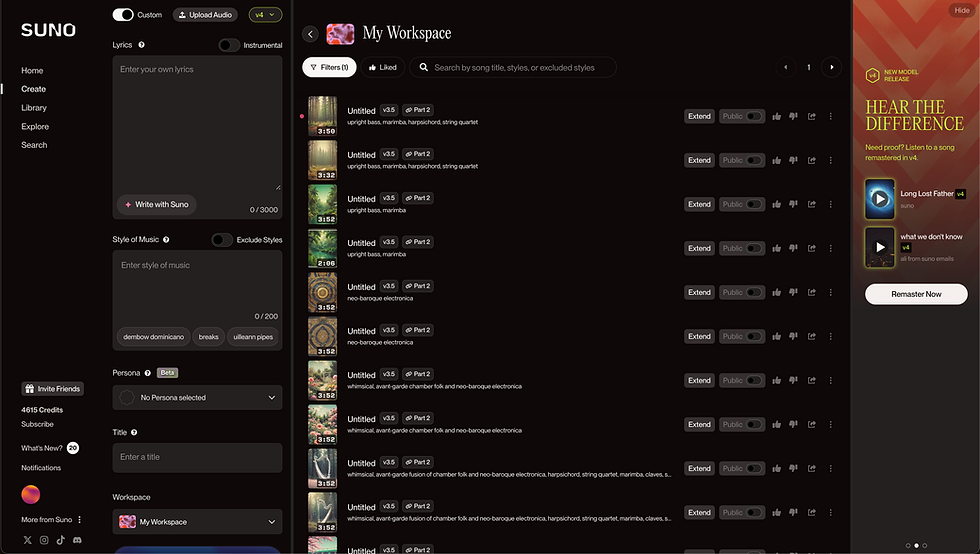Share the 2:06 upright bass, marimba song

tap(811, 248)
